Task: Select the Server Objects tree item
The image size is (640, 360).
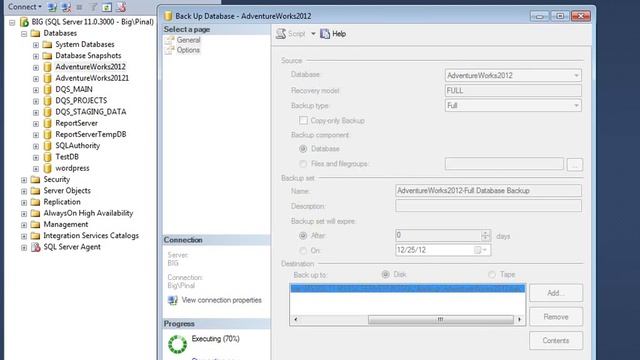Action: coord(67,191)
